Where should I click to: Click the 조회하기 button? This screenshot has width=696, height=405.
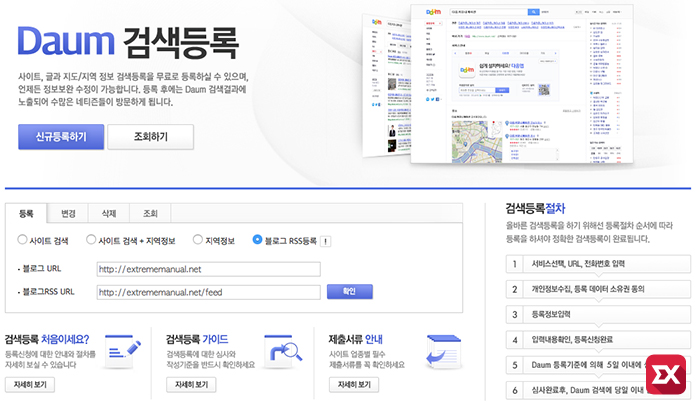click(x=150, y=137)
